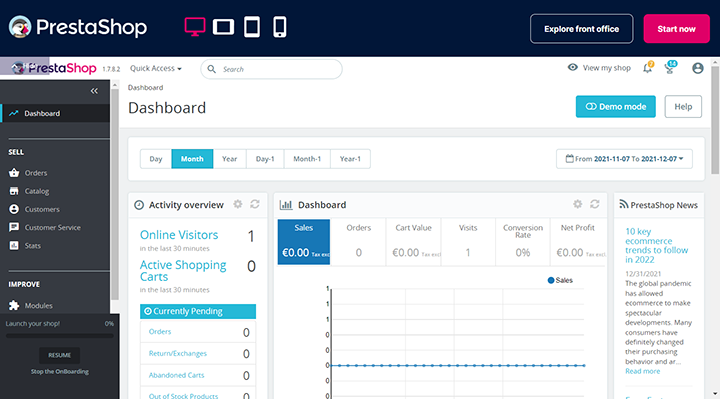Open 10 key ecommerce trends article

(657, 246)
